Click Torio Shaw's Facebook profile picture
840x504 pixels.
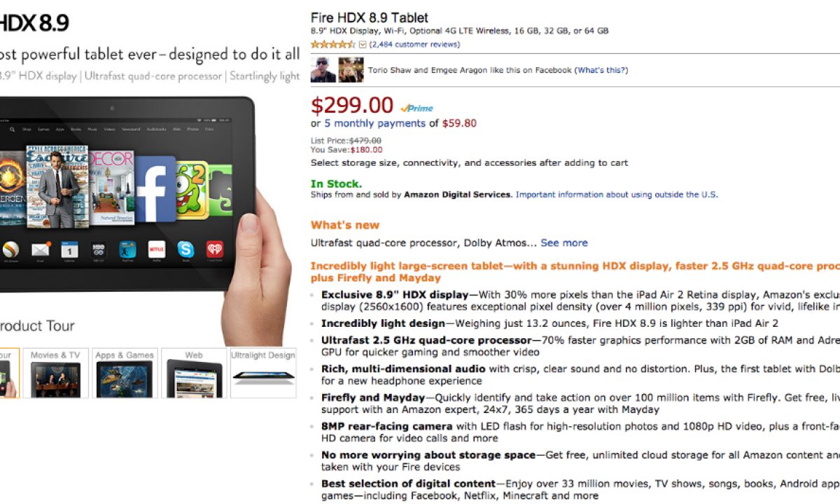pyautogui.click(x=323, y=70)
